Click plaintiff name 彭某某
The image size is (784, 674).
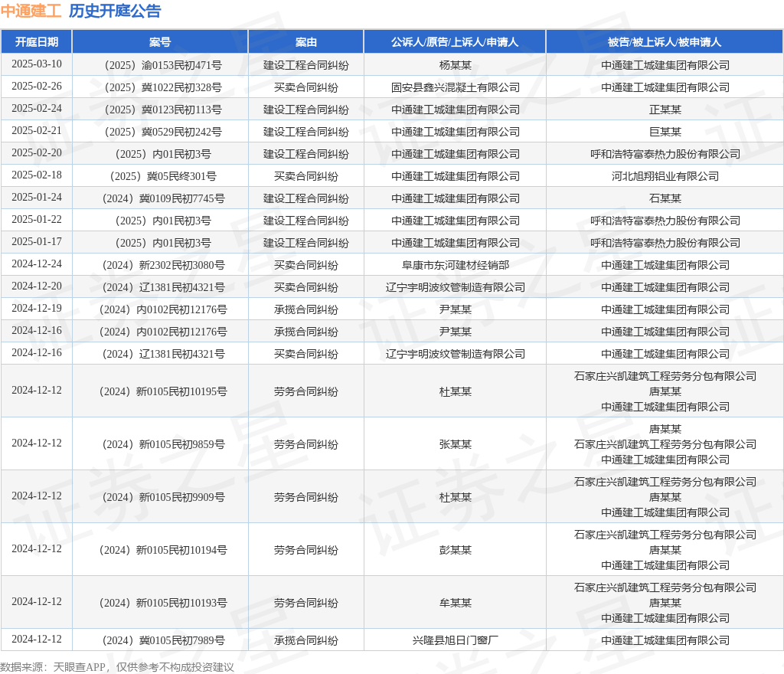pyautogui.click(x=455, y=550)
